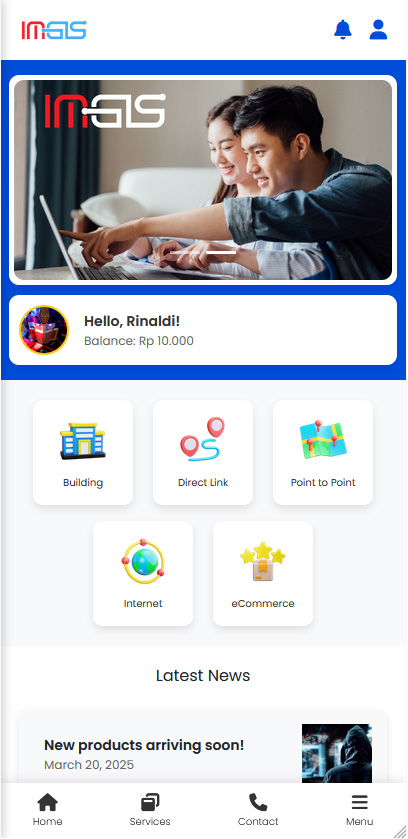Open notifications via the bell icon
The image size is (408, 839).
(x=343, y=29)
